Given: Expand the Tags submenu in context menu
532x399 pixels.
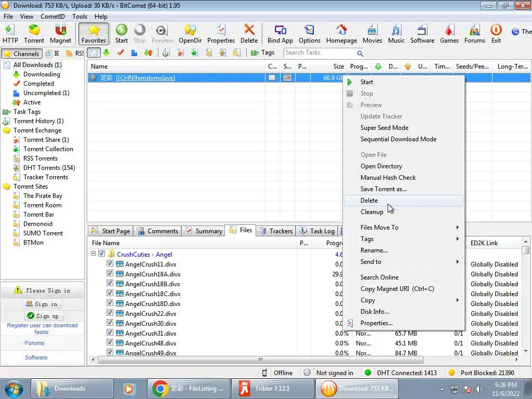Looking at the screenshot, I should pos(403,239).
